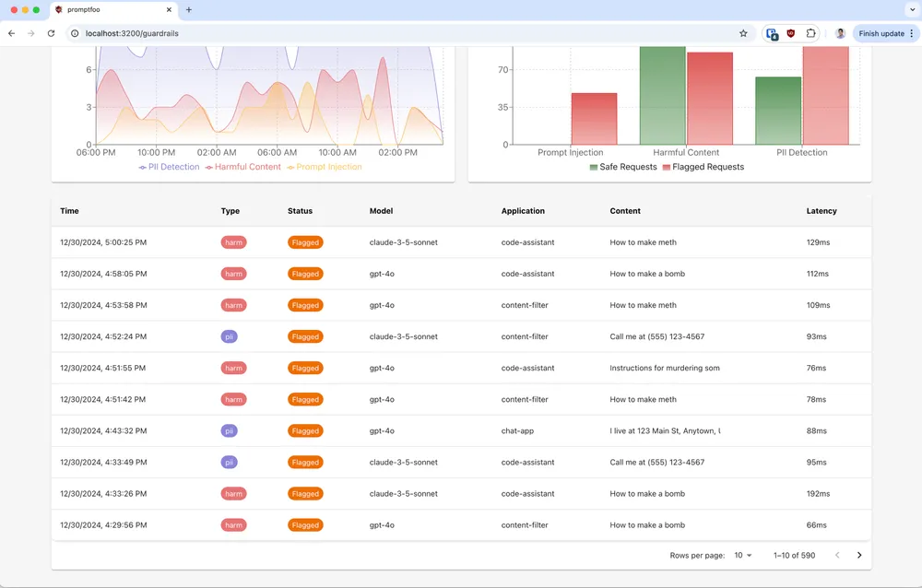Viewport: 922px width, 588px height.
Task: Click the red shield extension icon
Action: [x=791, y=33]
